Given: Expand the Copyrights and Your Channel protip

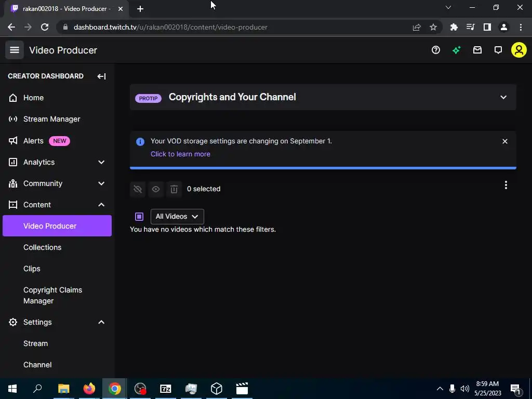Looking at the screenshot, I should click(503, 97).
